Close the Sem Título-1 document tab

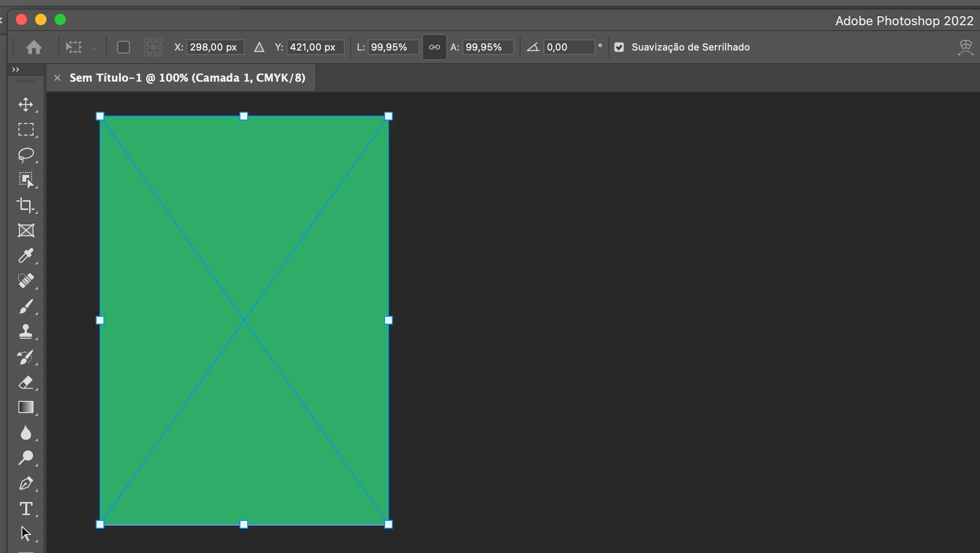[57, 78]
